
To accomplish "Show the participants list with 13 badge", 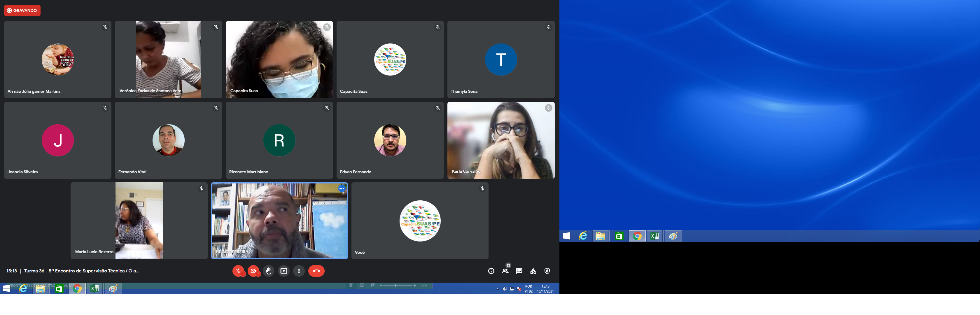I will 505,271.
